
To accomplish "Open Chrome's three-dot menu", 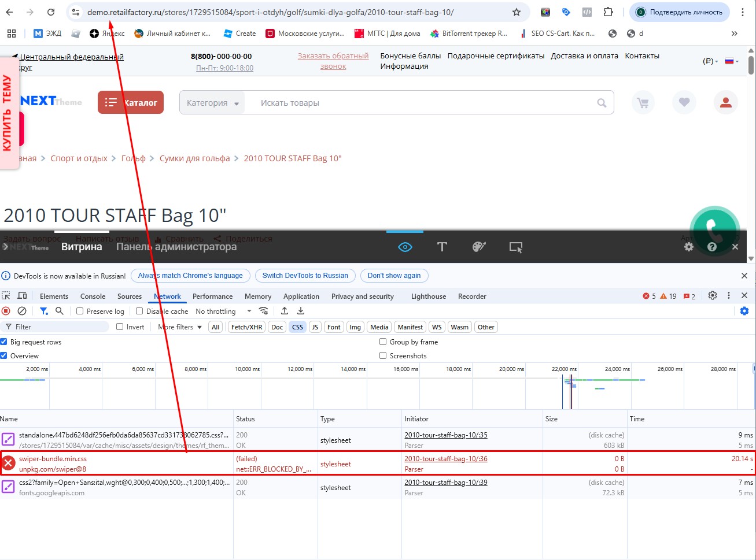I will 743,12.
